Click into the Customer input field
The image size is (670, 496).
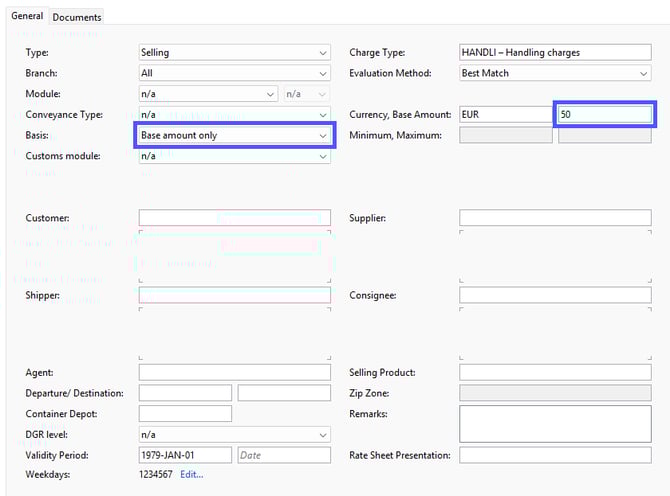(234, 218)
